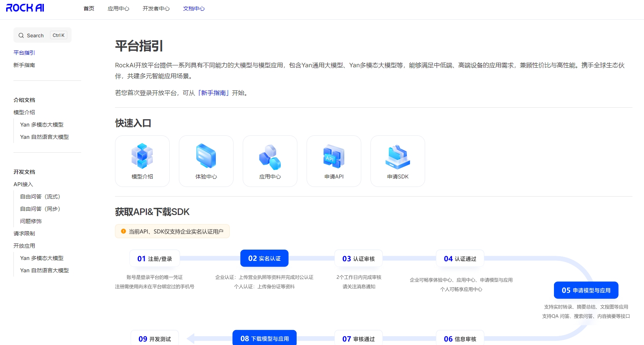644x345 pixels.
Task: Click the Ctrl K shortcut badge
Action: [59, 35]
